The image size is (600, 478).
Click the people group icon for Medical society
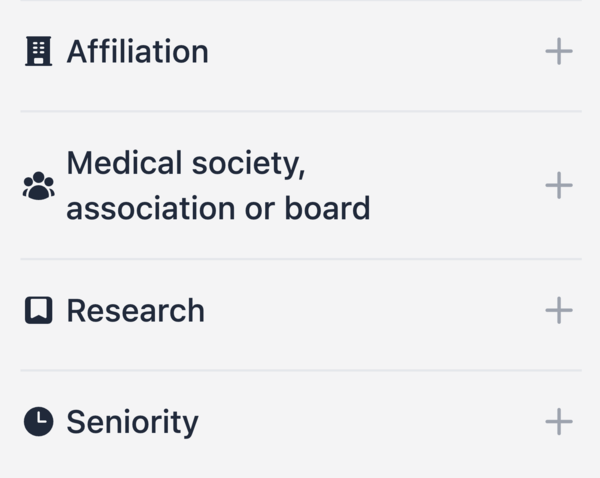pyautogui.click(x=38, y=186)
